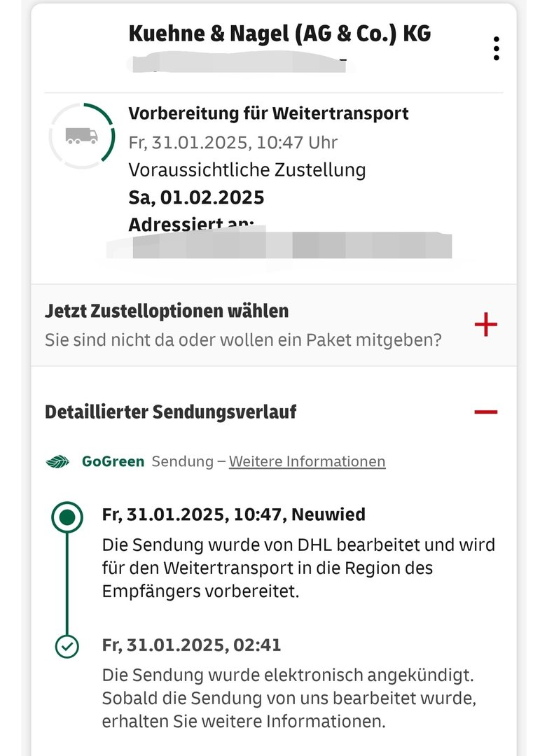The width and height of the screenshot is (547, 756).
Task: Tap the 'Sie sind nicht da' subtitle
Action: click(x=243, y=340)
